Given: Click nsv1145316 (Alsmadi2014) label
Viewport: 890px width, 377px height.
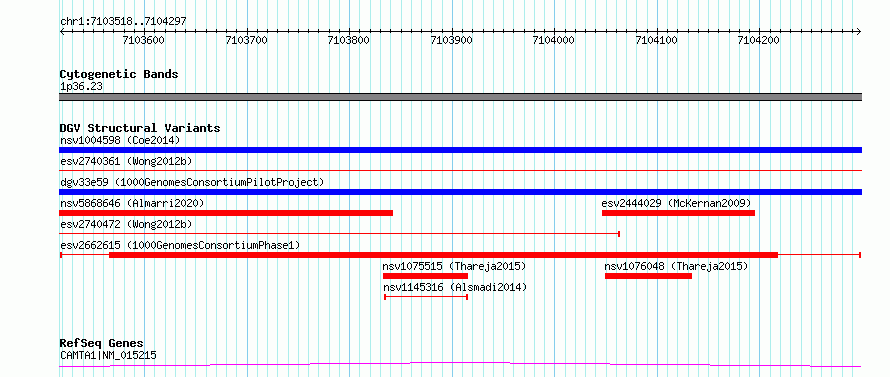Looking at the screenshot, I should 455,287.
